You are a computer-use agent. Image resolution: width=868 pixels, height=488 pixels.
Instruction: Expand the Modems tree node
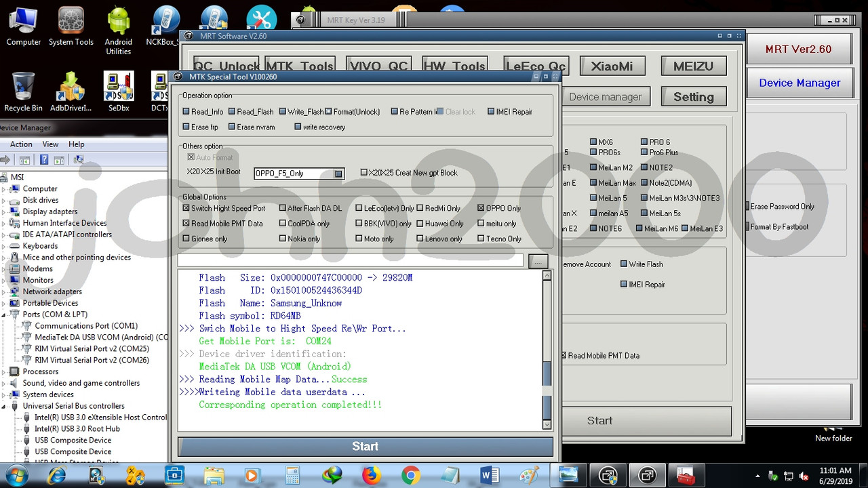pyautogui.click(x=3, y=268)
